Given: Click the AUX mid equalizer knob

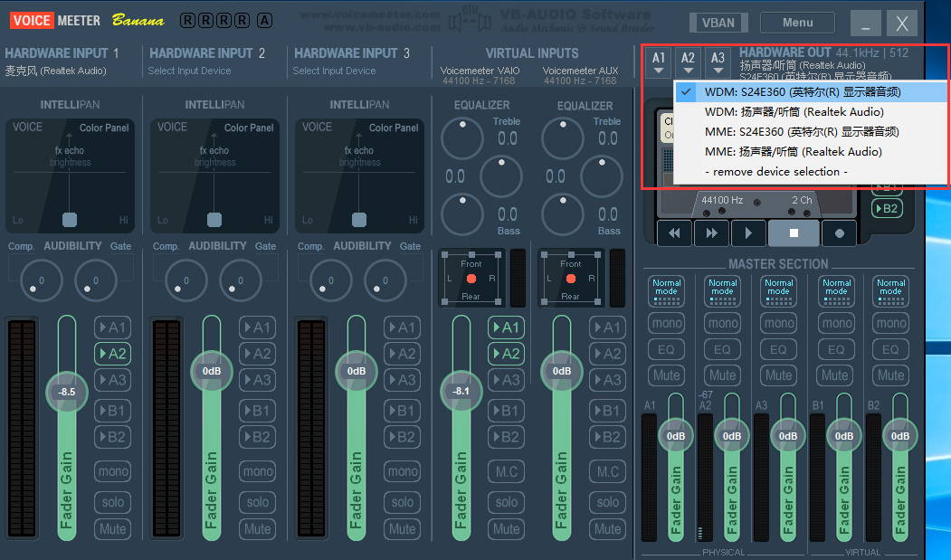Looking at the screenshot, I should [602, 176].
